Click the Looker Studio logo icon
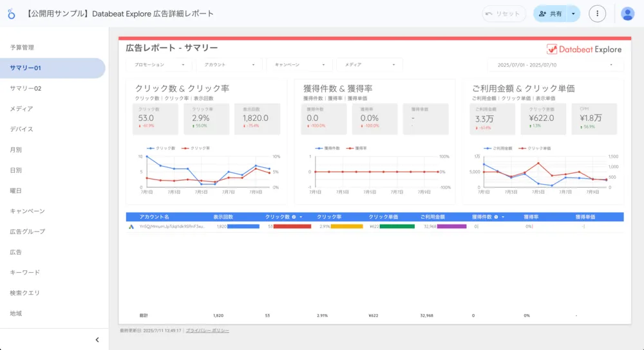 (11, 14)
